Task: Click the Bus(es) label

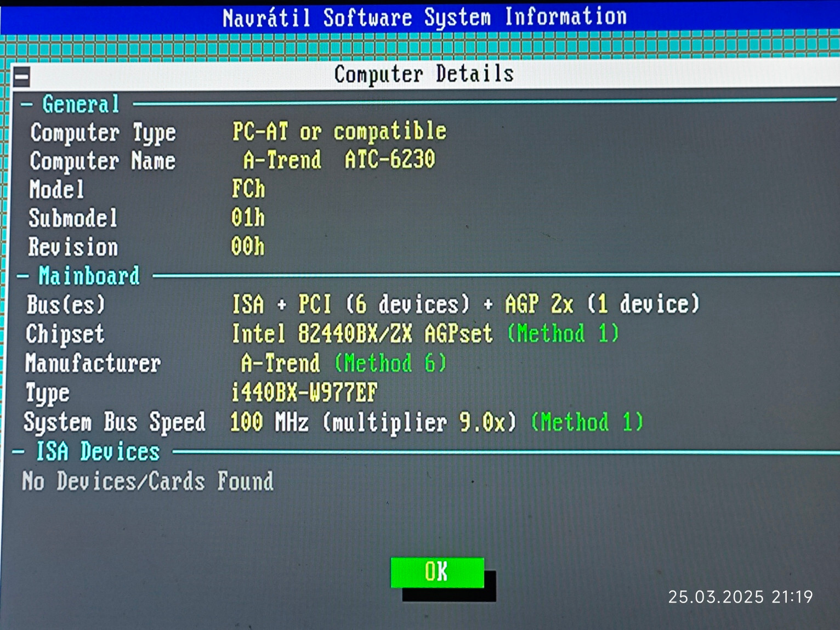Action: pyautogui.click(x=66, y=305)
